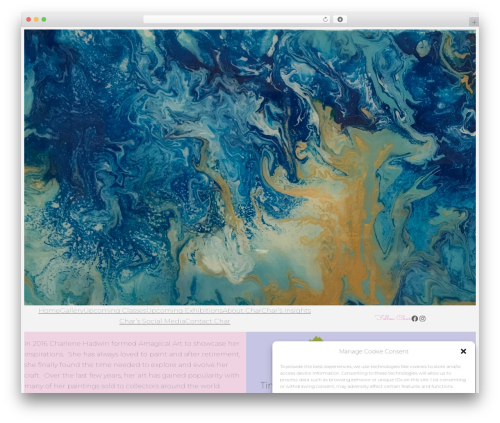Click the cookie consent description text
Viewport: 500px width, 423px height.
tap(373, 376)
